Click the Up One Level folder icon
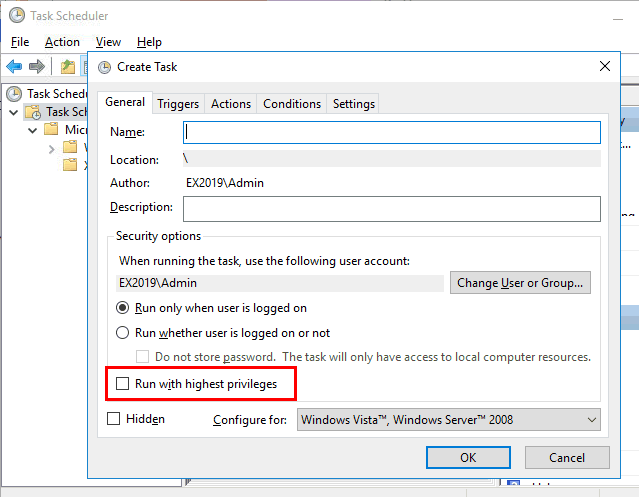The width and height of the screenshot is (639, 497). pyautogui.click(x=67, y=66)
